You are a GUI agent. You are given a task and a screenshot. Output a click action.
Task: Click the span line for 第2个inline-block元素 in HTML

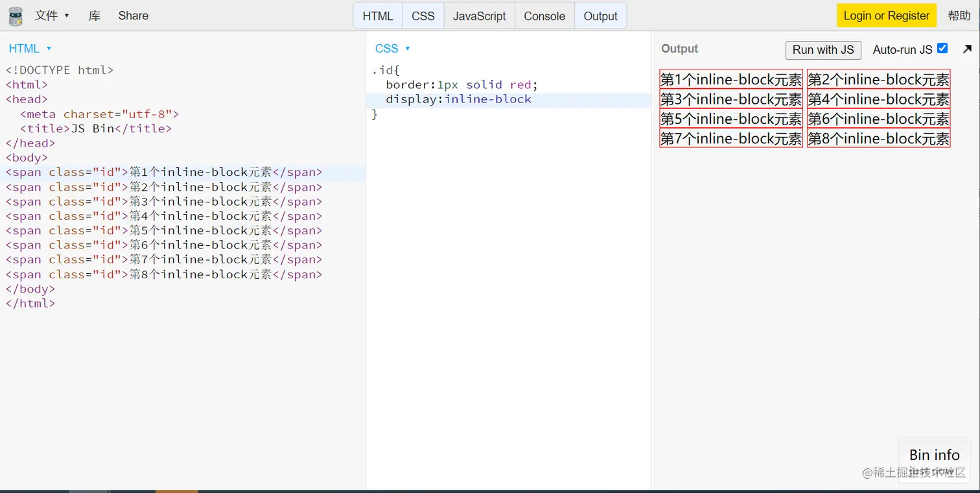coord(164,187)
